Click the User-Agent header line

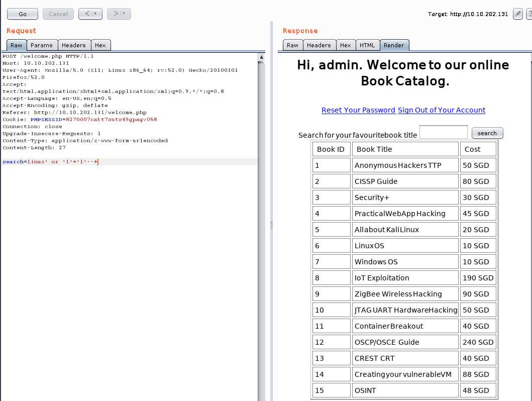point(120,74)
